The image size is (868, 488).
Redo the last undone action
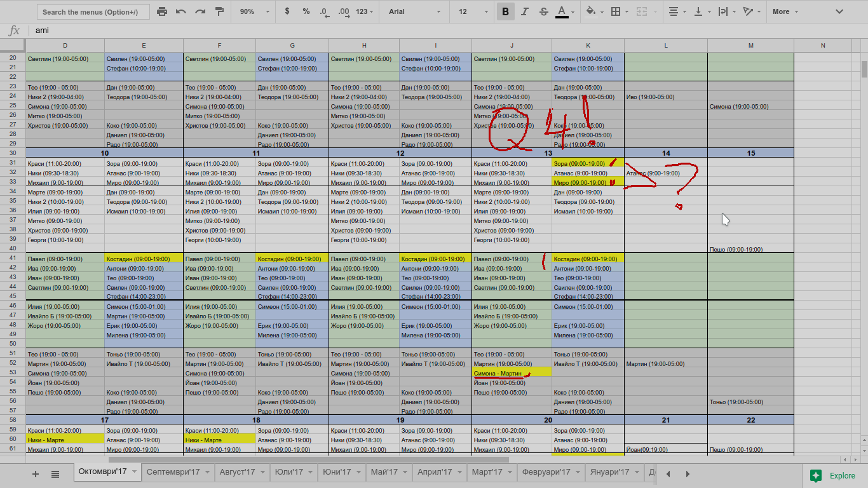200,11
